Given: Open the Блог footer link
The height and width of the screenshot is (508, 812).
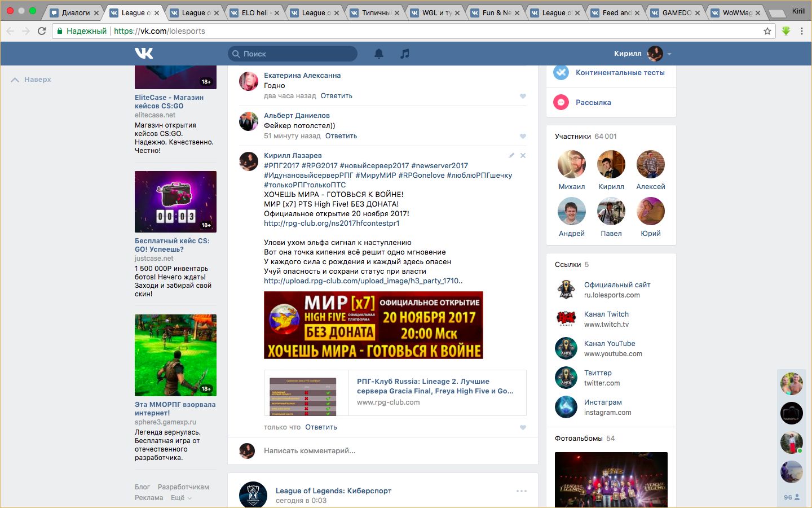Looking at the screenshot, I should [142, 487].
